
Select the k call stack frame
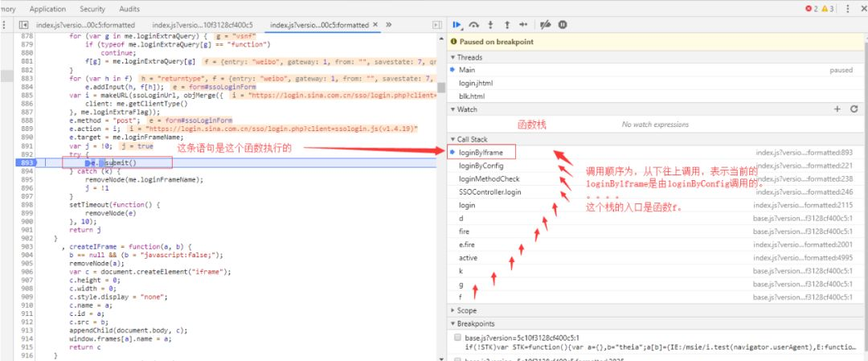click(x=657, y=271)
